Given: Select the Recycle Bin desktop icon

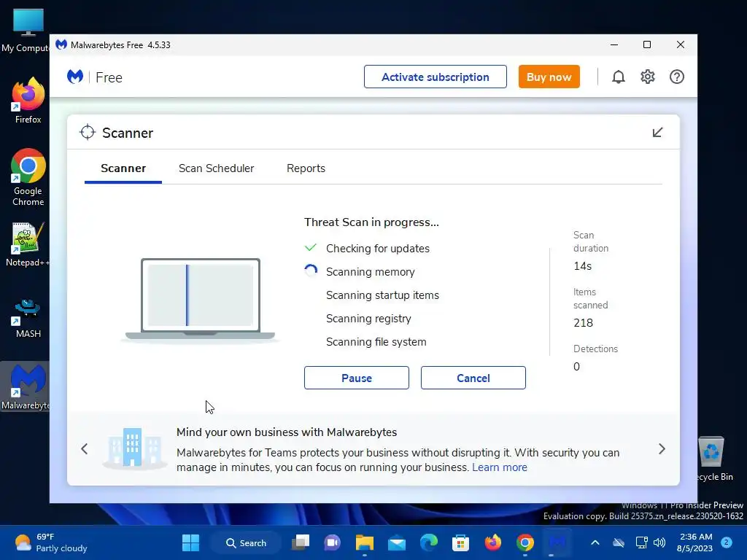Looking at the screenshot, I should [x=712, y=459].
